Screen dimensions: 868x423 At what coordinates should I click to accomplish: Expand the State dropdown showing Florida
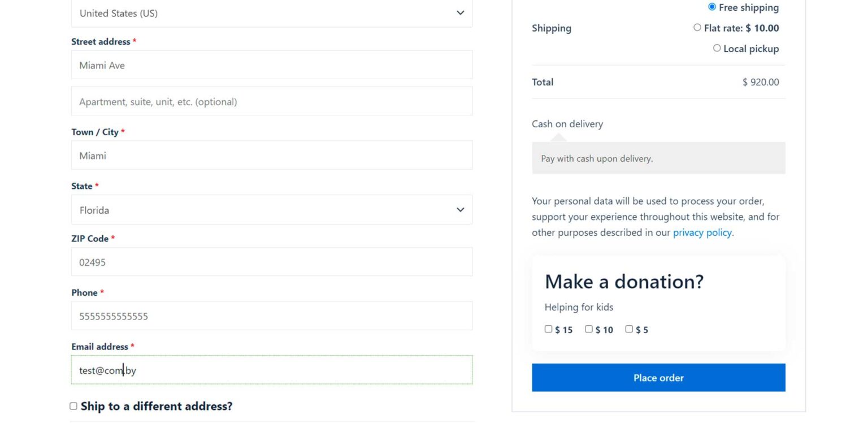coord(271,209)
